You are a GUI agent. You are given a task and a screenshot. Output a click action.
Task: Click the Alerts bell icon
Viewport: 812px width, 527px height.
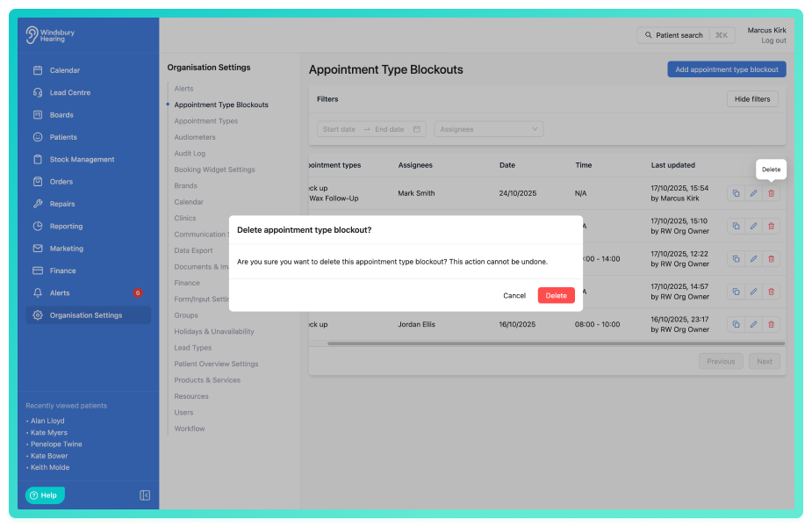point(38,292)
